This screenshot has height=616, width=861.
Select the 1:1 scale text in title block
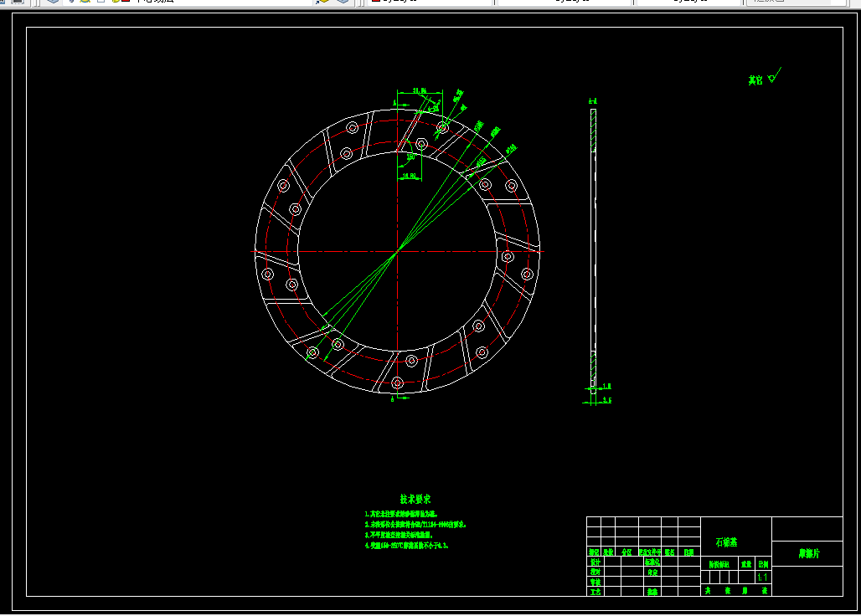coord(762,577)
